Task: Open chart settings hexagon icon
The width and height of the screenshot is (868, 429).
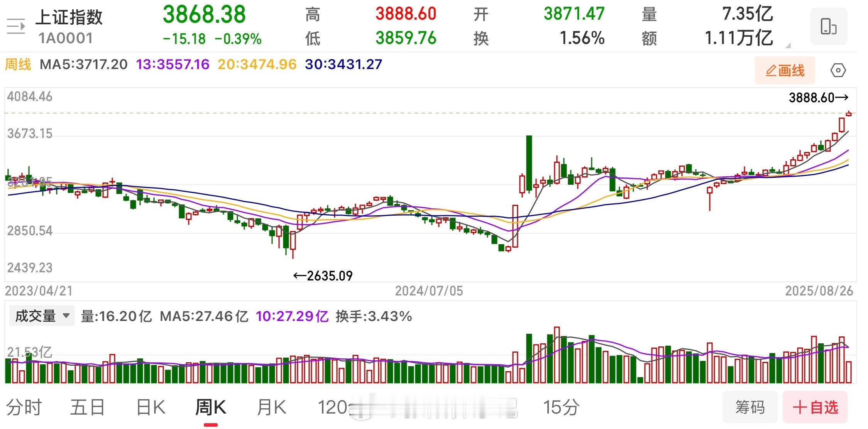Action: [x=838, y=71]
